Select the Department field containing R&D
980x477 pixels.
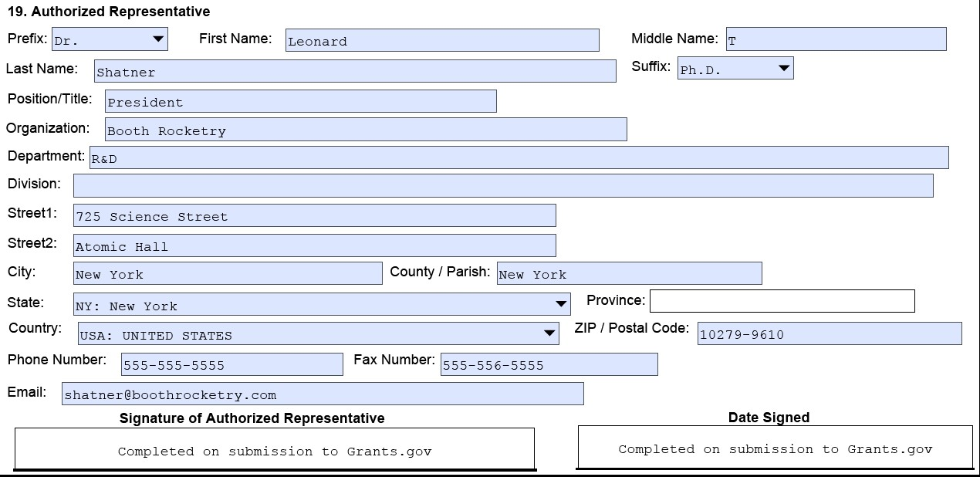(519, 157)
